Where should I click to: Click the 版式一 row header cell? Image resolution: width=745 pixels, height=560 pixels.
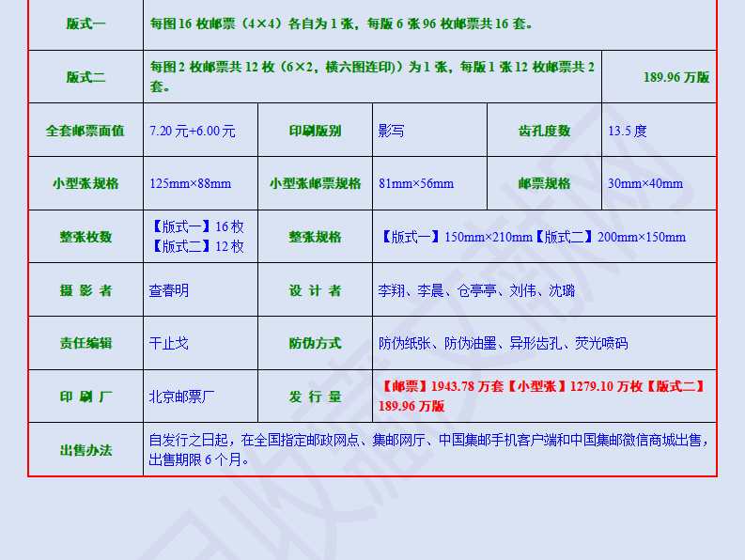85,24
